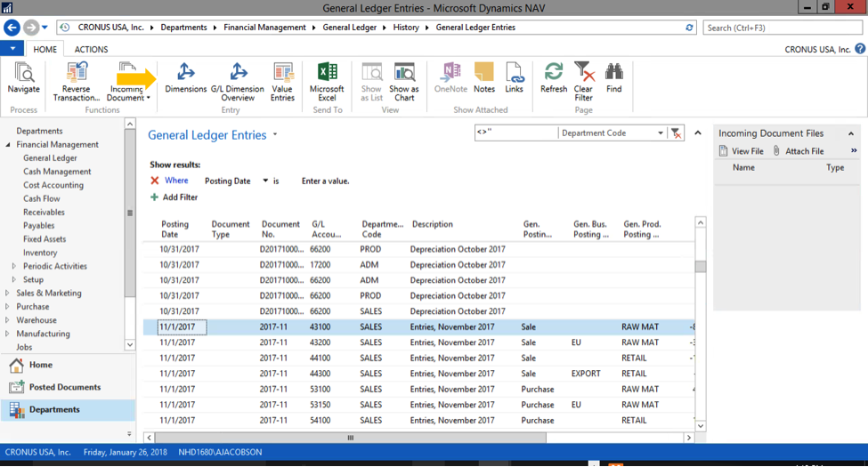This screenshot has width=868, height=467.
Task: Click the quick filter input field
Action: pyautogui.click(x=516, y=133)
